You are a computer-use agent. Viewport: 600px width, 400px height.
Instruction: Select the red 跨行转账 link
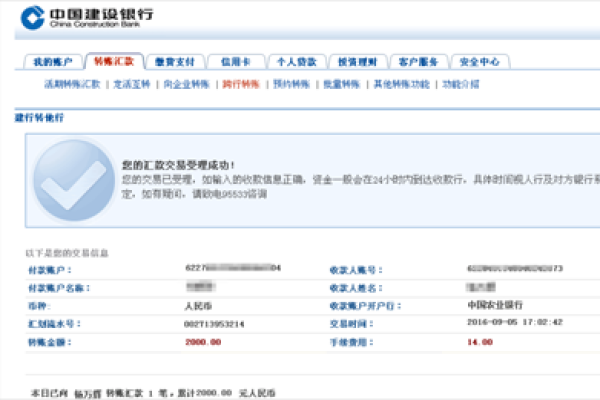click(x=241, y=84)
